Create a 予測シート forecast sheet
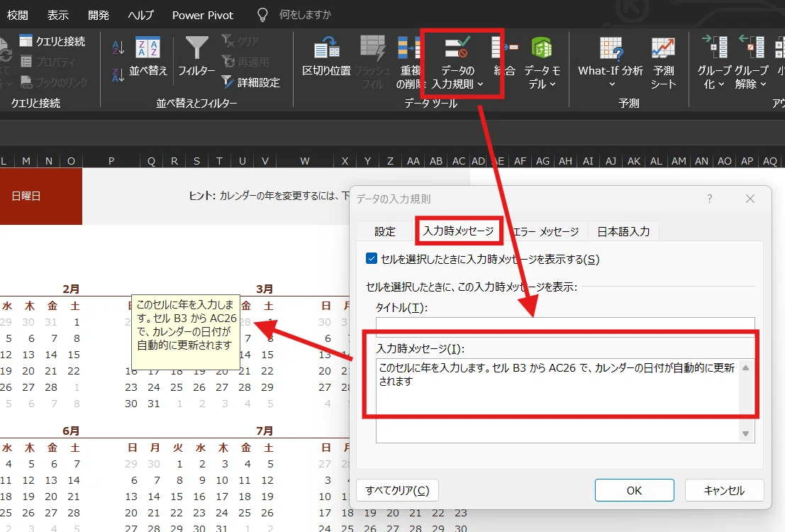The height and width of the screenshot is (532, 785). coord(663,62)
